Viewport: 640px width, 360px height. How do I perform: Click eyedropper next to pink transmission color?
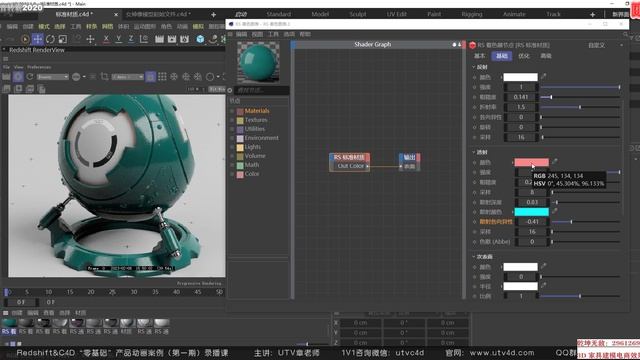point(555,162)
